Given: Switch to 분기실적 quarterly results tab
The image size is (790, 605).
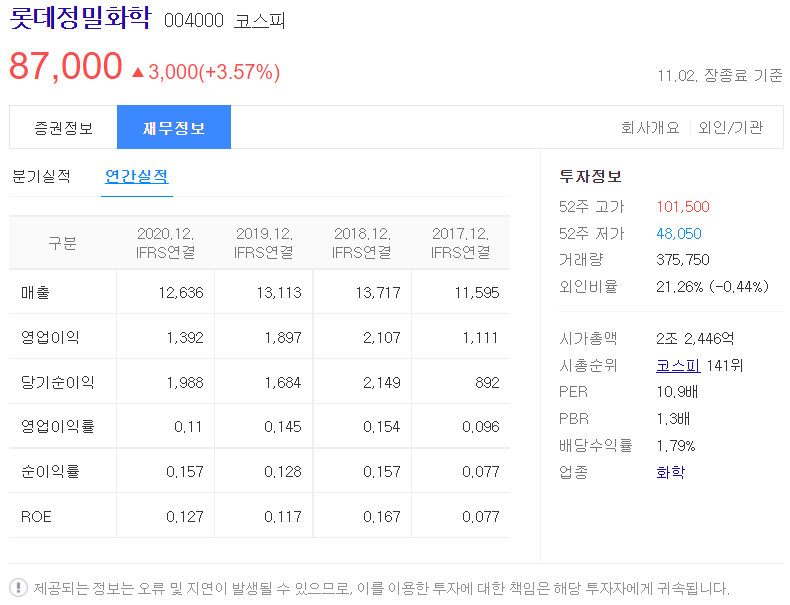Looking at the screenshot, I should tap(41, 176).
